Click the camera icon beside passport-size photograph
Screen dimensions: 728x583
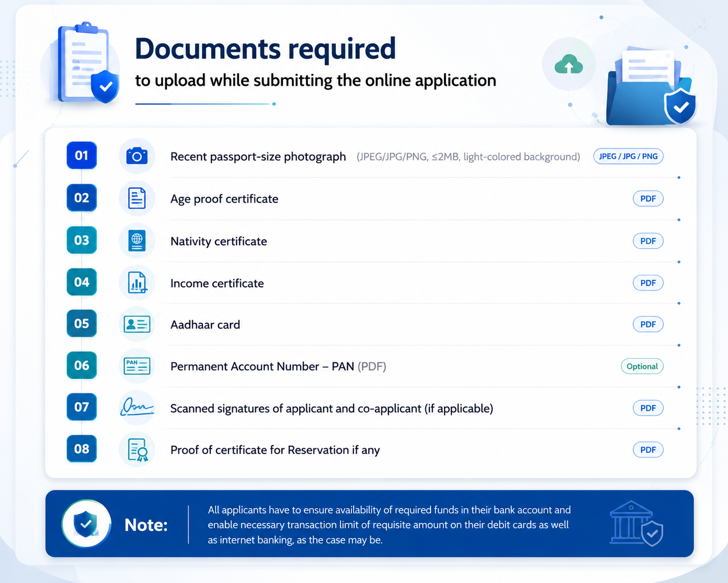click(137, 156)
